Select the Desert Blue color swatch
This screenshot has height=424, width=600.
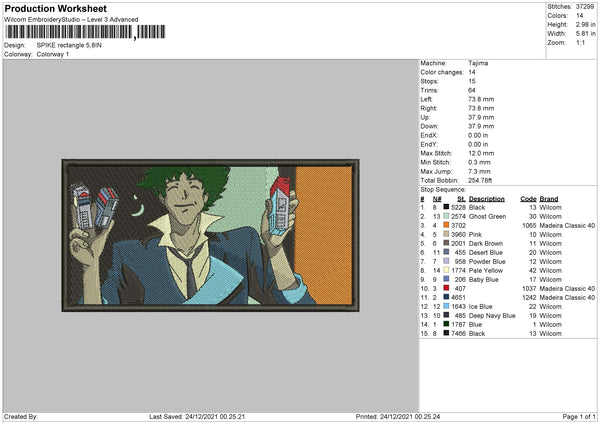pos(446,252)
